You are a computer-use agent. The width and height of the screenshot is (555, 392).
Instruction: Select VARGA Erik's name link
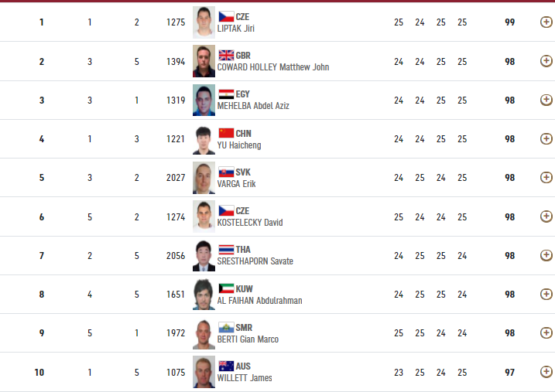click(x=236, y=184)
